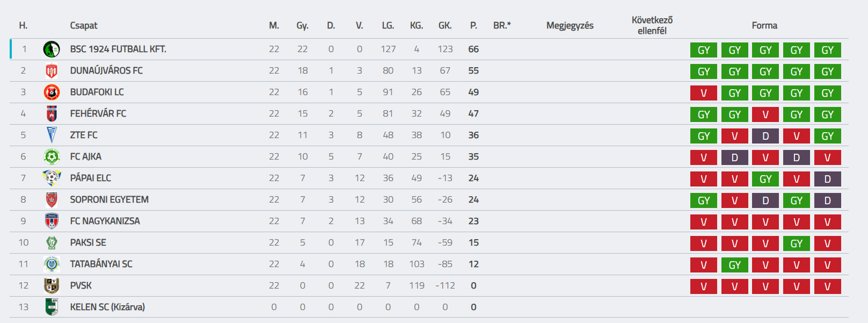
Task: Open the Paksi SE team page
Action: pos(88,242)
